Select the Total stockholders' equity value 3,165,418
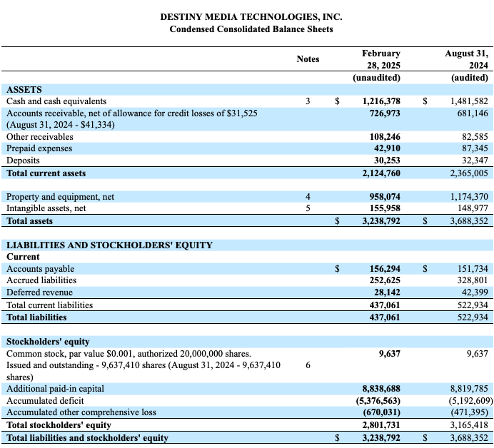 tap(469, 425)
